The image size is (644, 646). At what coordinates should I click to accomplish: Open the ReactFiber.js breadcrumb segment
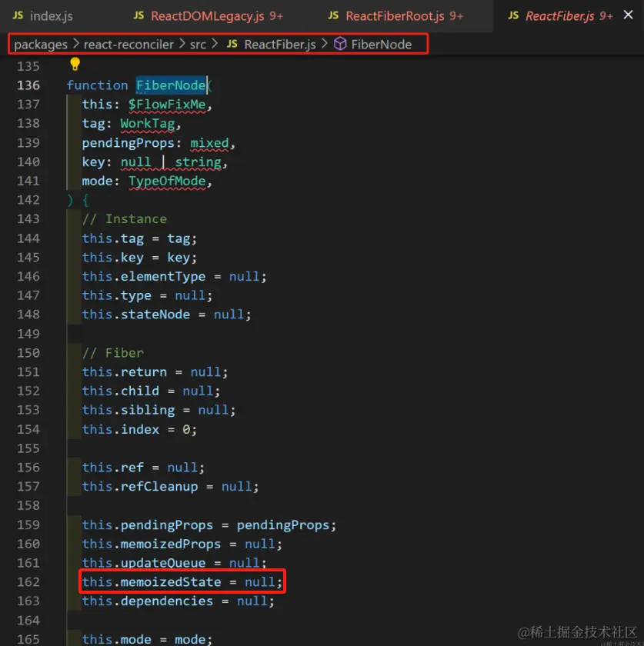(x=280, y=44)
